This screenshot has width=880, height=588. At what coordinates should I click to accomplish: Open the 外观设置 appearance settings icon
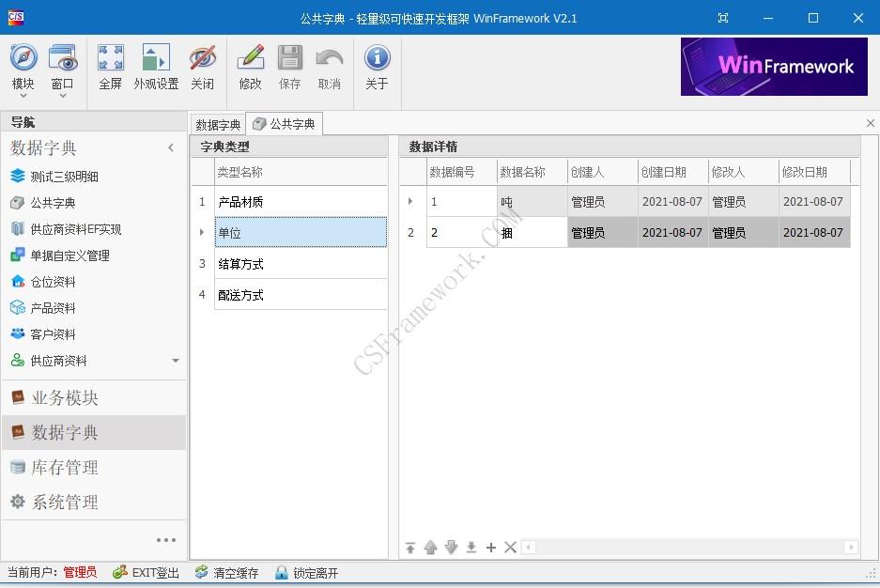pyautogui.click(x=155, y=58)
